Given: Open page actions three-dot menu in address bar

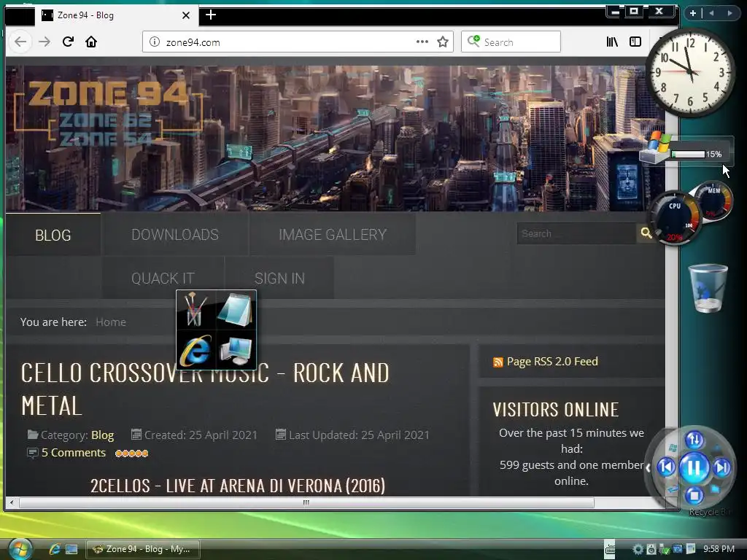Looking at the screenshot, I should tap(422, 42).
